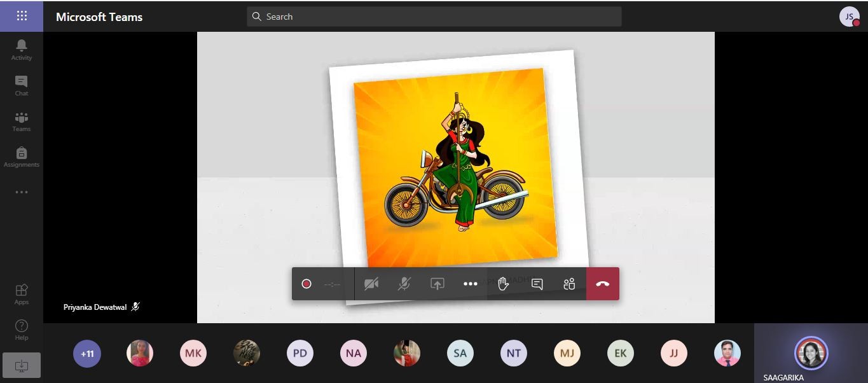The width and height of the screenshot is (868, 383).
Task: Open the share screen tray
Action: pos(437,284)
